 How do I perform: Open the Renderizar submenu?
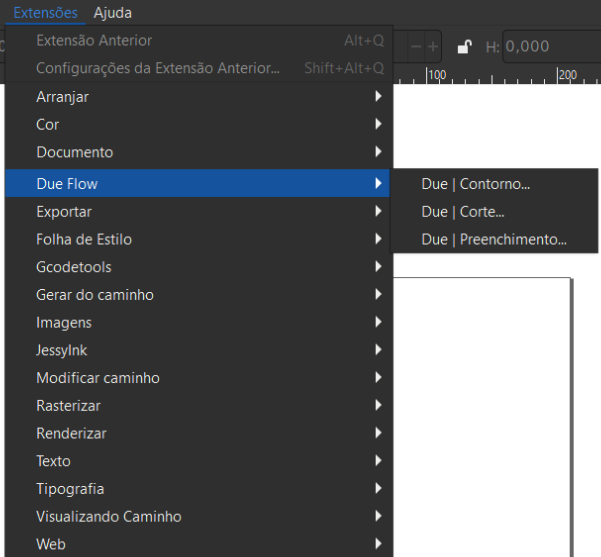197,433
